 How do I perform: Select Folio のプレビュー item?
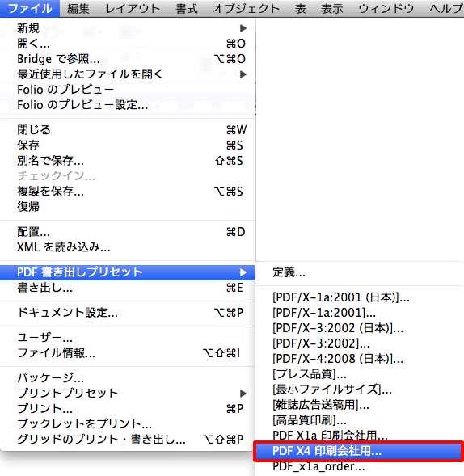pos(128,90)
